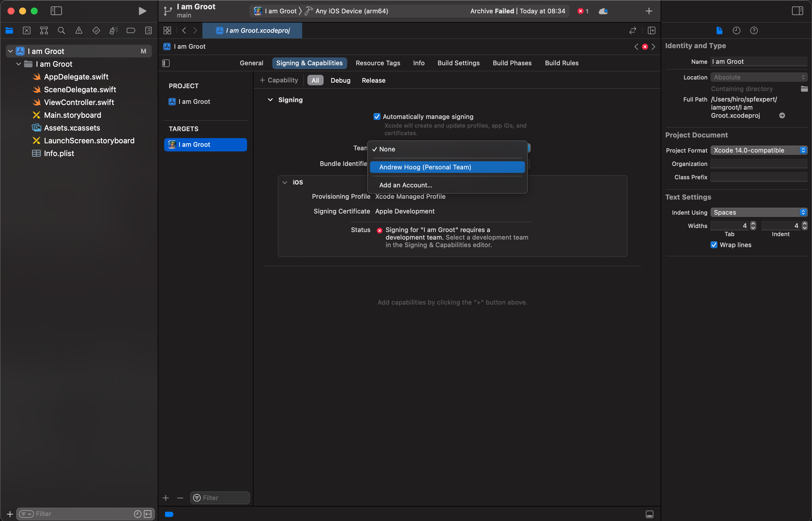The height and width of the screenshot is (521, 812).
Task: Add an editor split on the right
Action: [x=652, y=30]
